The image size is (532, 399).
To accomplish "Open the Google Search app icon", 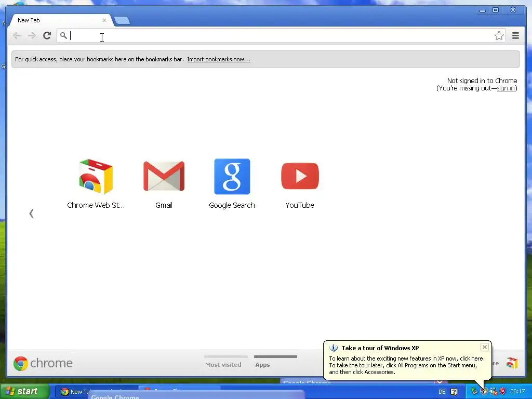I will pos(232,183).
